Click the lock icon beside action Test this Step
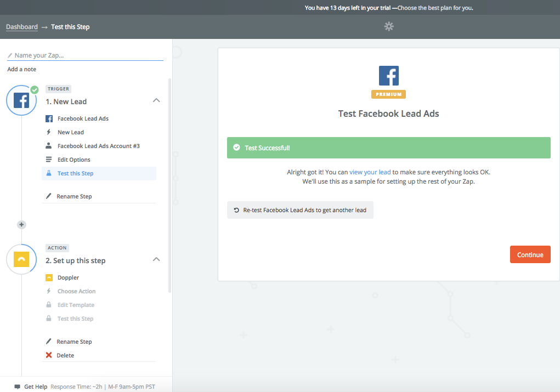The height and width of the screenshot is (392, 560). point(49,318)
